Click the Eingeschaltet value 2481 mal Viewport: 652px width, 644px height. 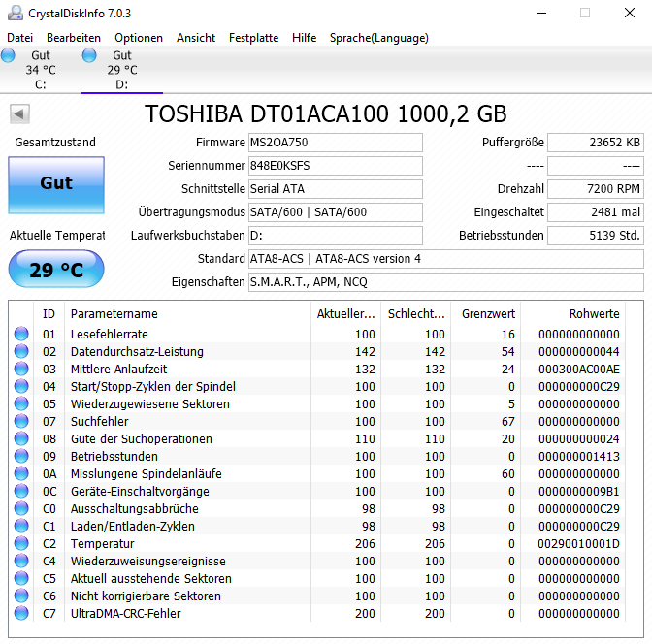tap(596, 212)
